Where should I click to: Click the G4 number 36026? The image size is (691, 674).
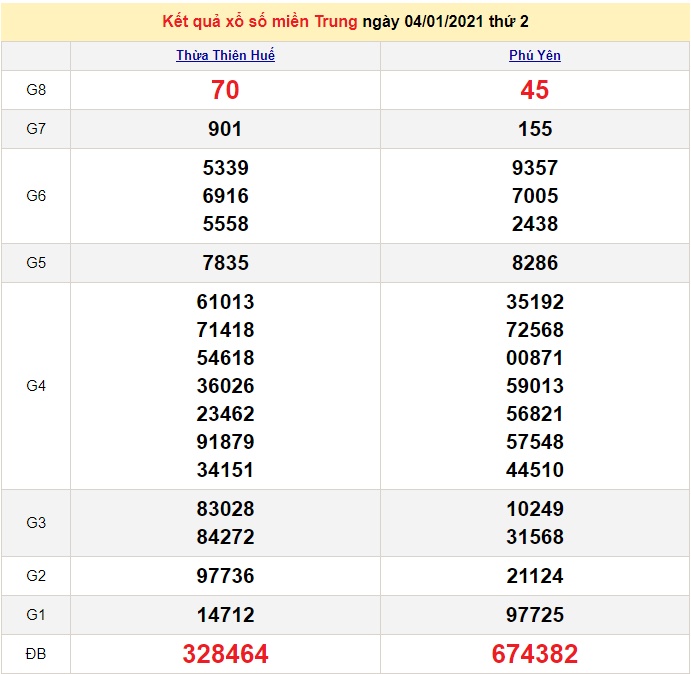(225, 386)
